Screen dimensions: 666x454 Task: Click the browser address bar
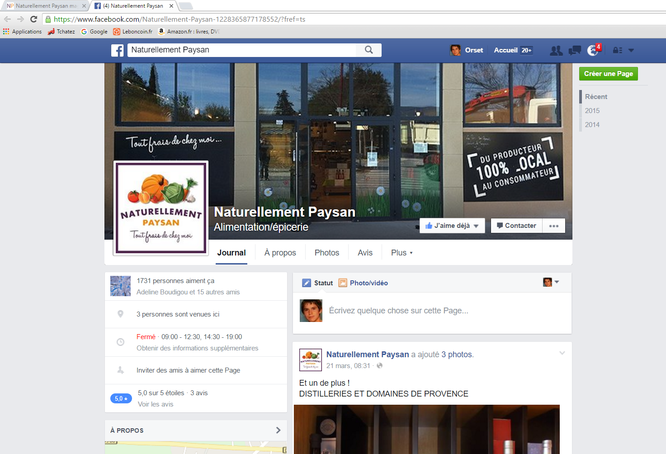coord(355,19)
